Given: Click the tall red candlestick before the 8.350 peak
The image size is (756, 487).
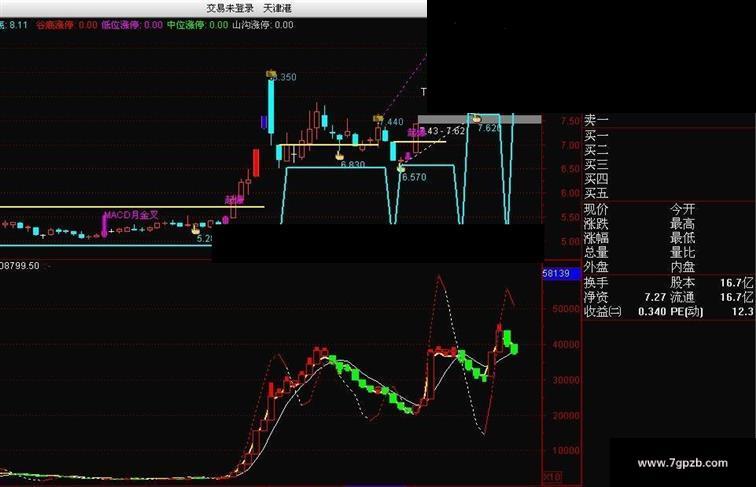Looking at the screenshot, I should (256, 162).
